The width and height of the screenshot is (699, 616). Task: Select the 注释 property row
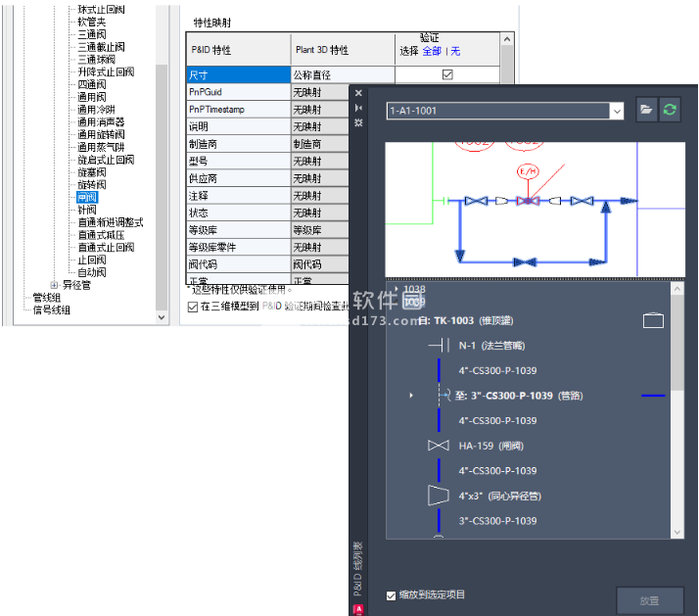click(239, 196)
